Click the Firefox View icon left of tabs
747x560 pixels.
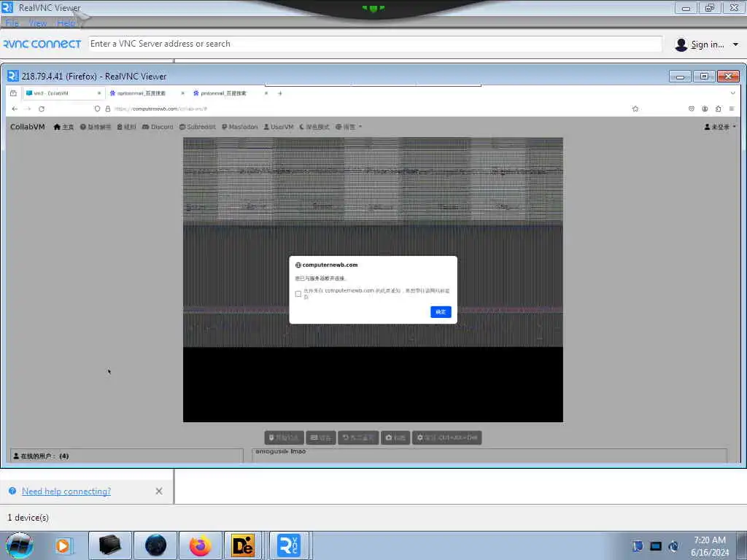13,93
